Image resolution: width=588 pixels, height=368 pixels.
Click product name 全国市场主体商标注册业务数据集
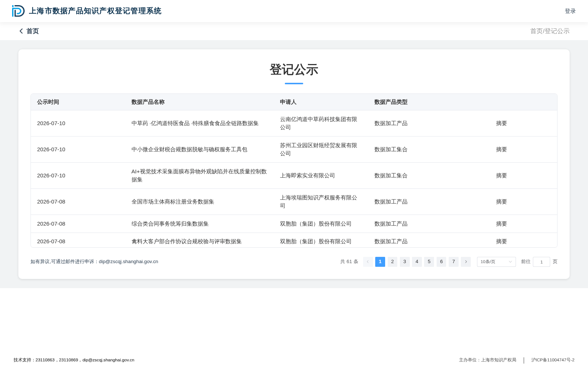[173, 202]
